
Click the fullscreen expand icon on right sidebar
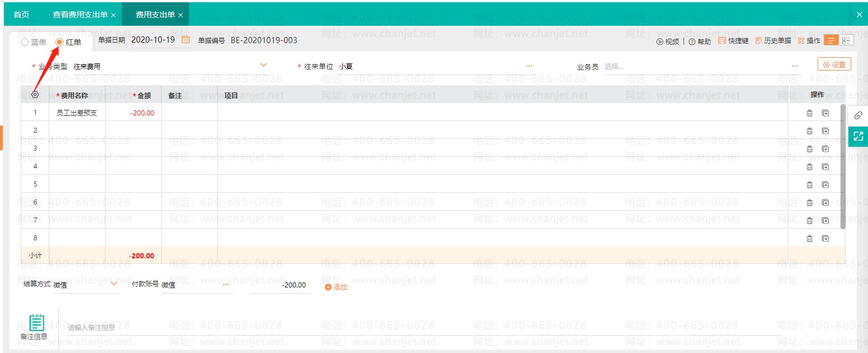[x=857, y=136]
